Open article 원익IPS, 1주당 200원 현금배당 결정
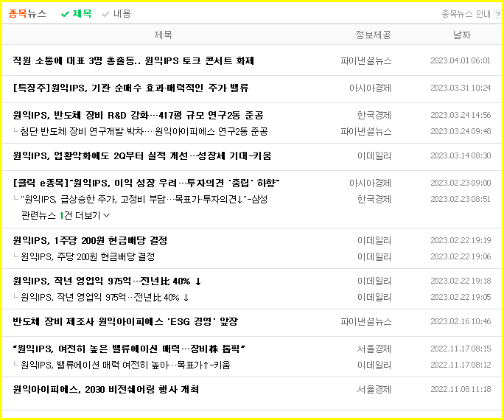 90,240
